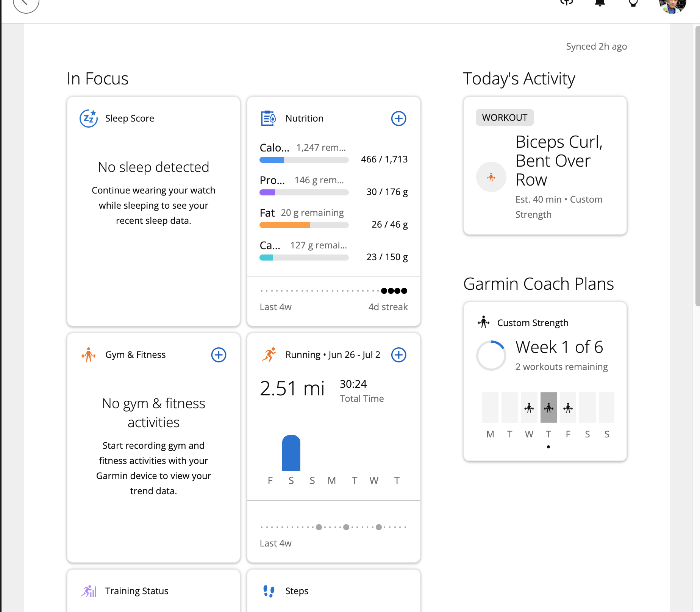Add a Running activity with plus icon
The width and height of the screenshot is (700, 612).
(398, 355)
